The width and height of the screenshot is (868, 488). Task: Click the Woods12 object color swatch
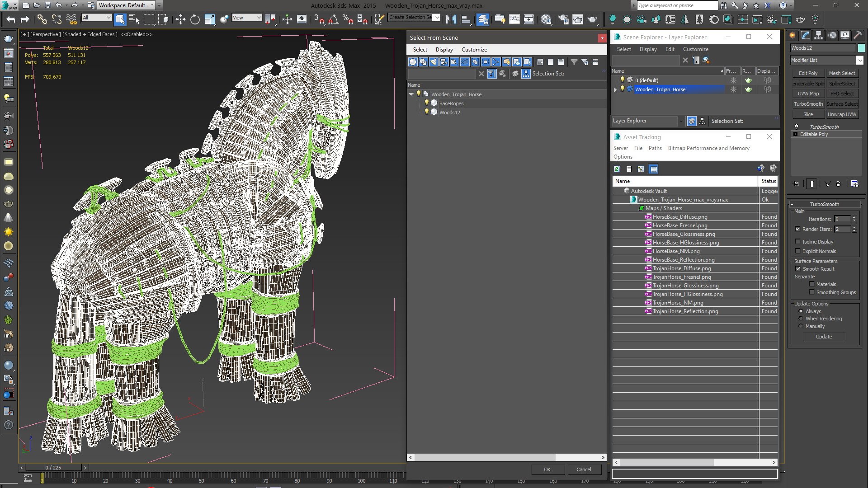(861, 48)
